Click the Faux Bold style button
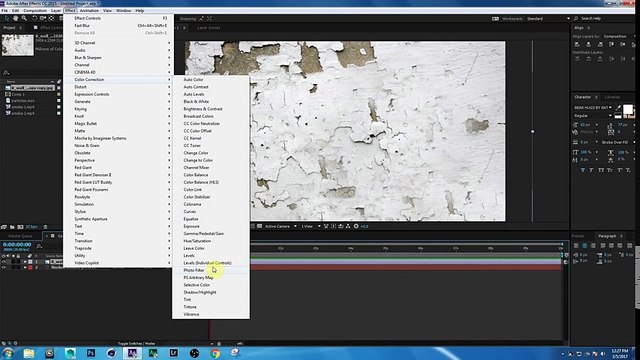640x360 pixels. click(582, 170)
